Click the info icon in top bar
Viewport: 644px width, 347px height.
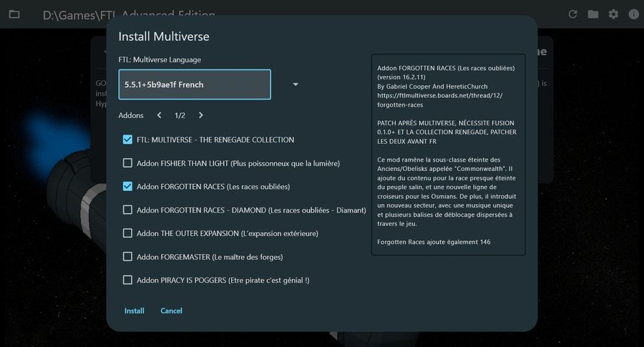click(634, 14)
